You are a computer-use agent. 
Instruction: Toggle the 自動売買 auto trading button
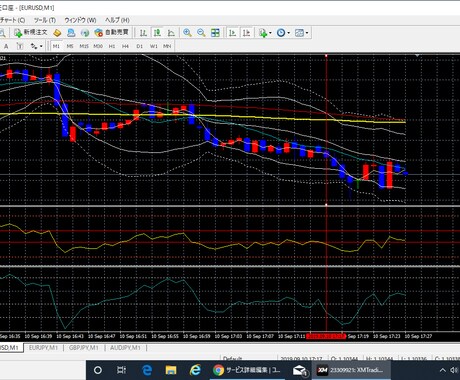pos(111,32)
